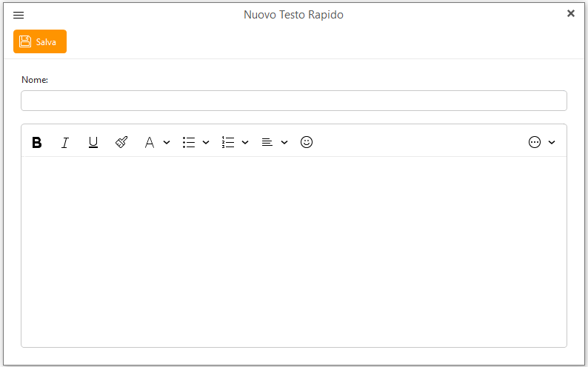Apply numbered list formatting

coord(228,143)
